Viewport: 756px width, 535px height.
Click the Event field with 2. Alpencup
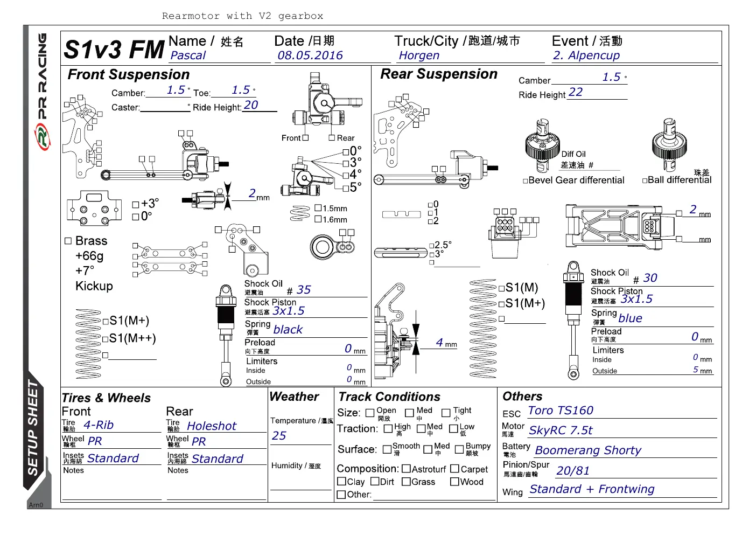(635, 56)
